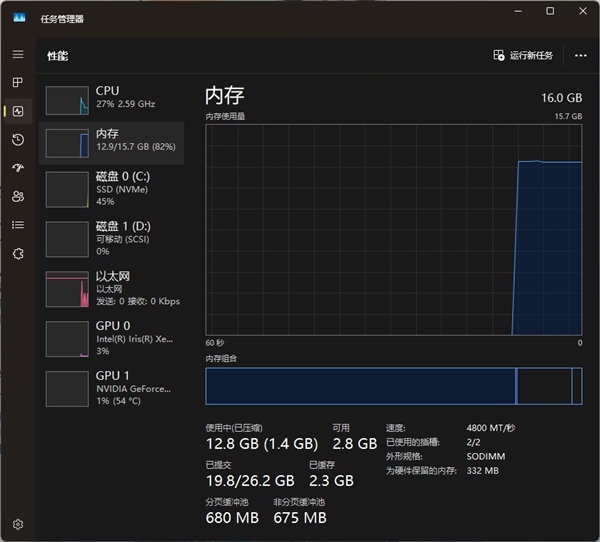Select Disk 0 (C:) SSD entry
Screen dimensions: 600x542
pyautogui.click(x=111, y=187)
